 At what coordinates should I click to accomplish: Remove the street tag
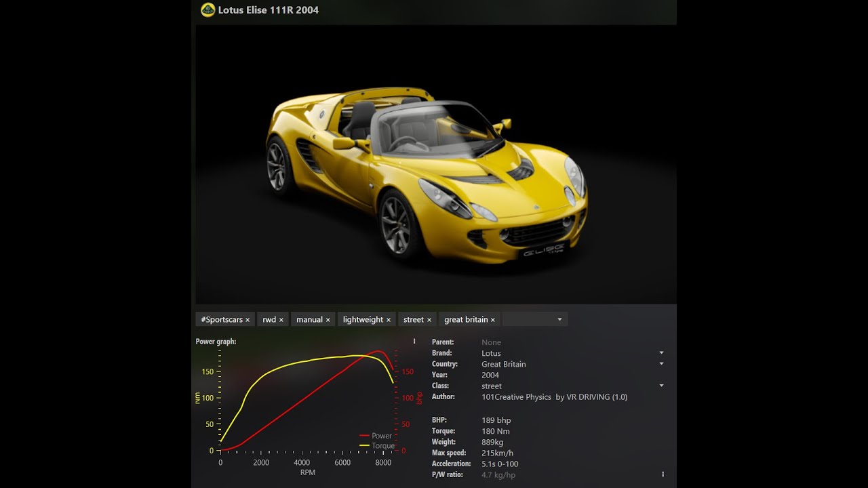[x=429, y=320]
